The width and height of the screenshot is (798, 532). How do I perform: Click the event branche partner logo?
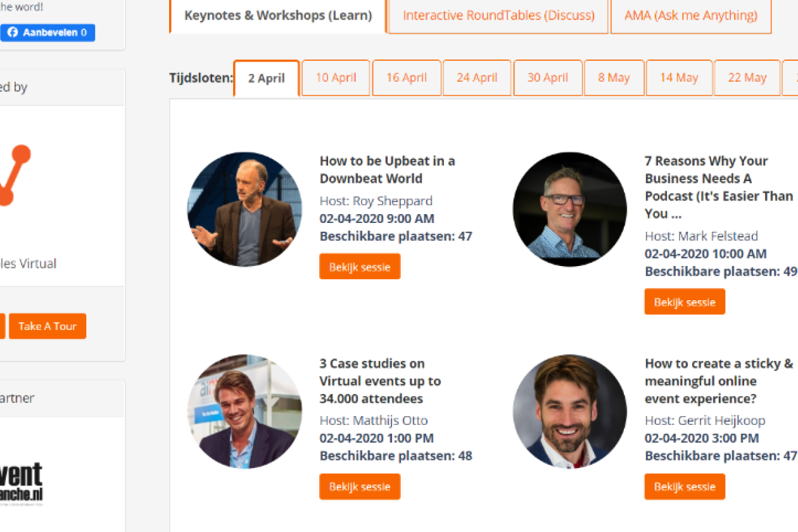[x=22, y=483]
